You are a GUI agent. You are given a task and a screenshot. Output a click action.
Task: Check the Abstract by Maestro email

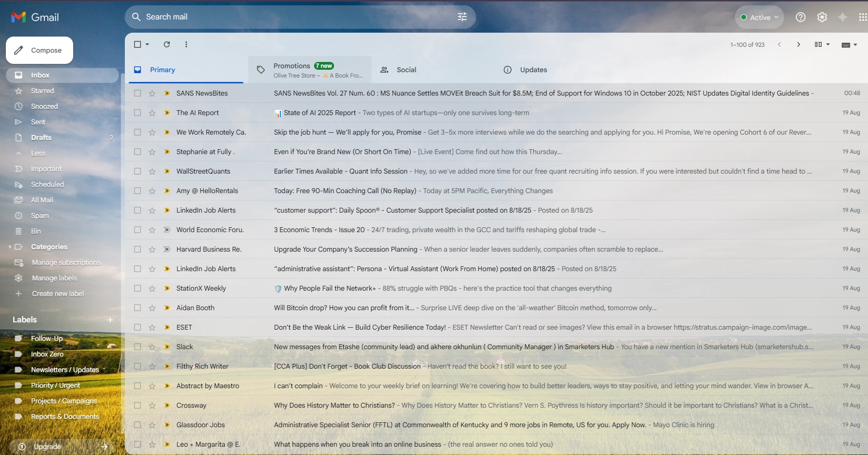click(x=138, y=386)
